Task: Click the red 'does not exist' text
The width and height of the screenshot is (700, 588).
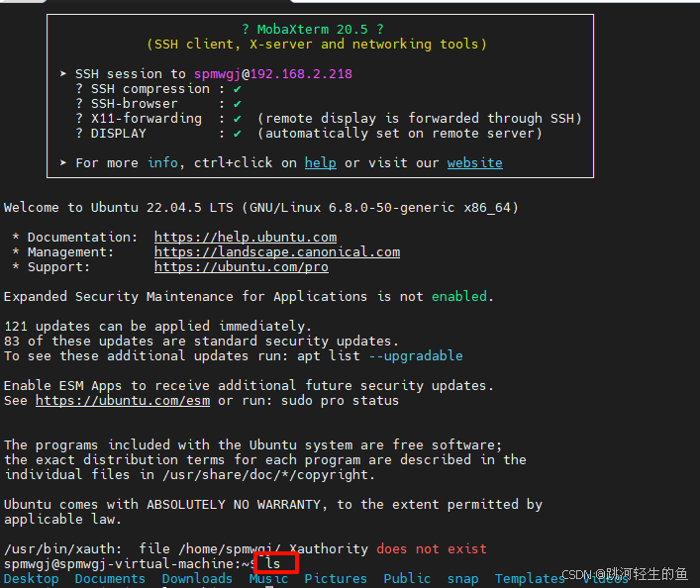Action: point(432,548)
